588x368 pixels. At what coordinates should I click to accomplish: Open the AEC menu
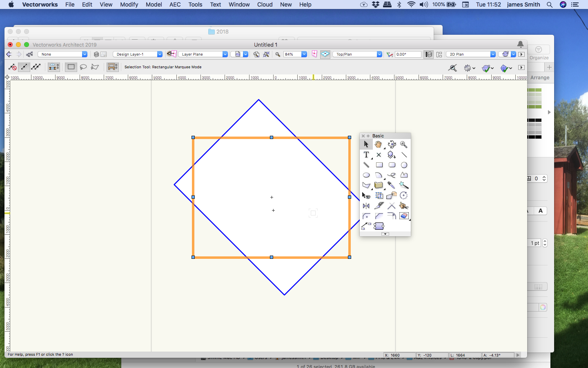point(175,4)
